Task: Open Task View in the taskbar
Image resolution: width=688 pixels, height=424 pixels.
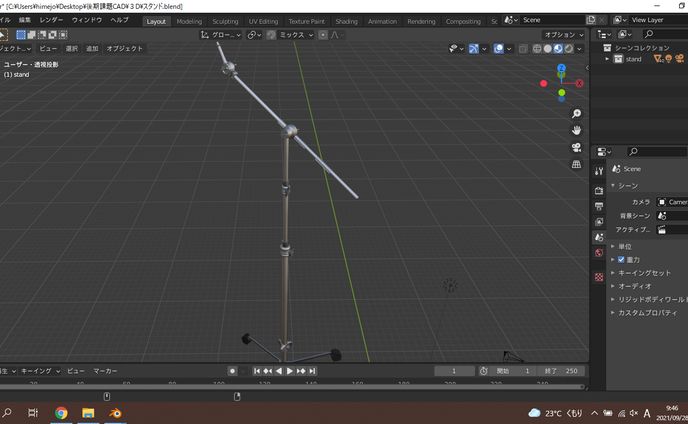Action: coord(33,413)
